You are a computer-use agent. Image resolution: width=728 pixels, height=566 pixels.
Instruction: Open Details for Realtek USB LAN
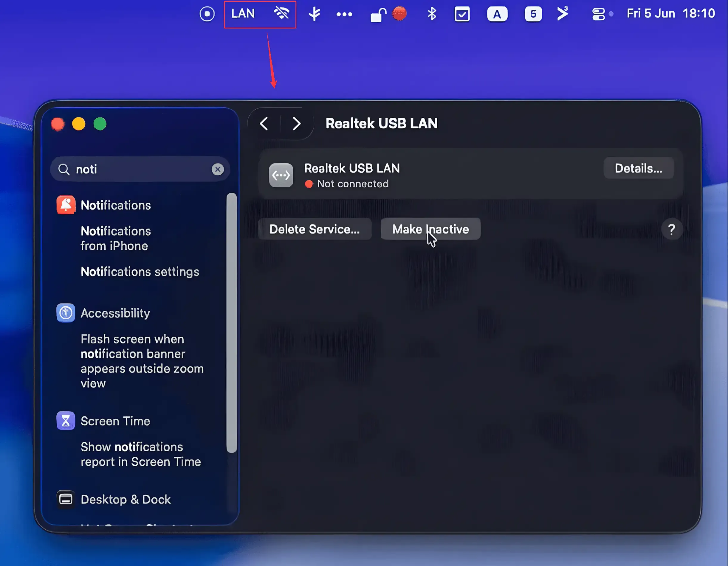click(639, 168)
